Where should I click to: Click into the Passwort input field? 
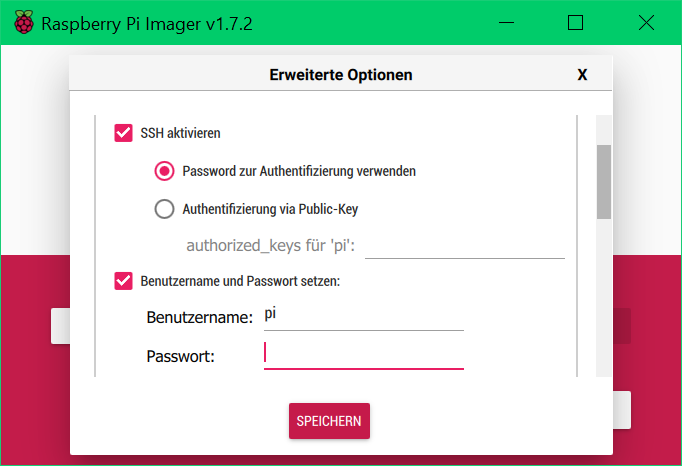(x=363, y=354)
